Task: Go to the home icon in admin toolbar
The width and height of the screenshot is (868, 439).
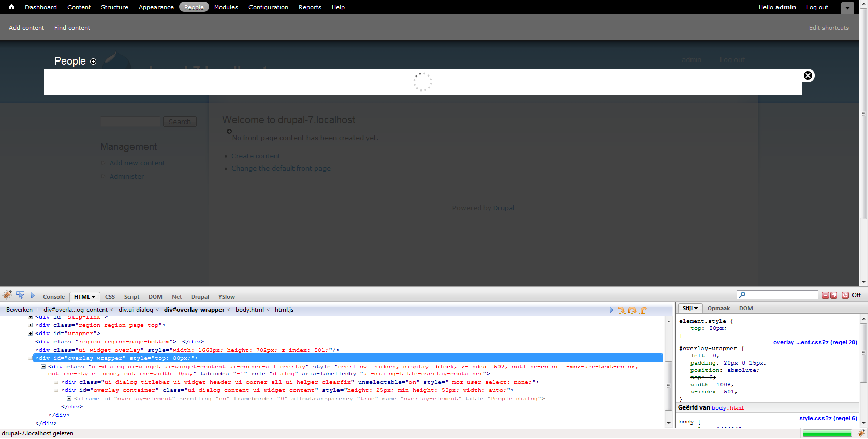Action: [x=11, y=7]
